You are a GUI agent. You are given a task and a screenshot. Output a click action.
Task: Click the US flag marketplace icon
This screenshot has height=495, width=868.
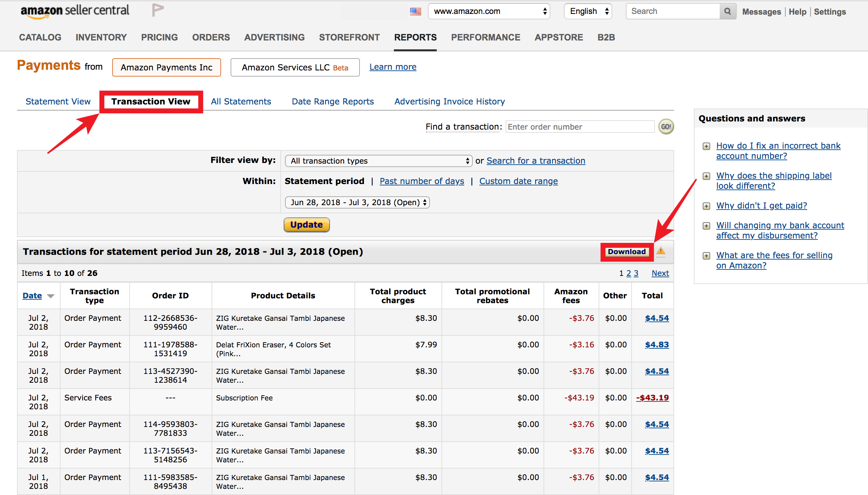pyautogui.click(x=415, y=12)
